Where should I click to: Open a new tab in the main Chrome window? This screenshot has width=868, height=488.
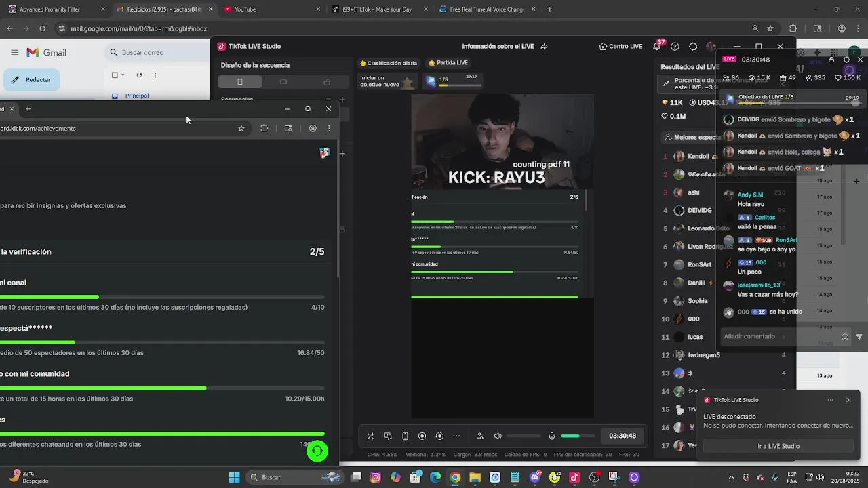coord(549,9)
